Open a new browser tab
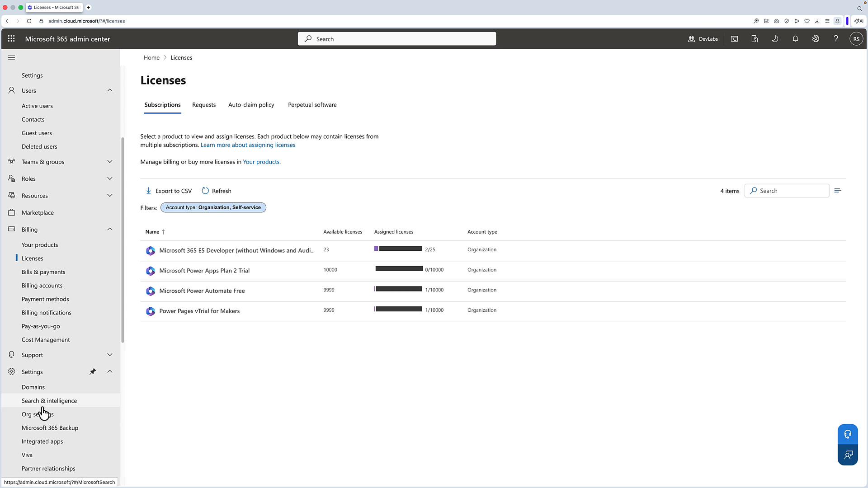The width and height of the screenshot is (868, 488). pos(89,7)
